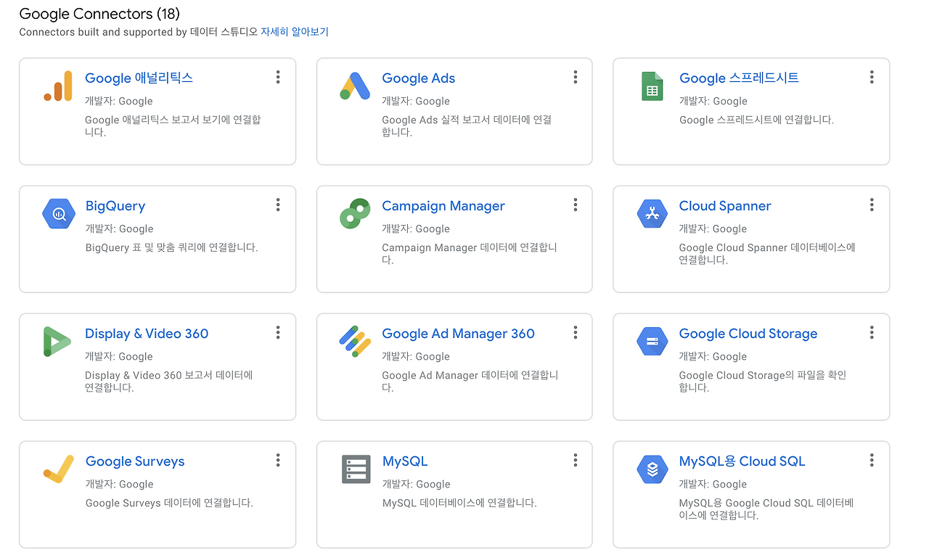Screen dimensions: 929x560
Task: Click 'Google 스프레드시트에 연결합니다.' description
Action: click(756, 120)
